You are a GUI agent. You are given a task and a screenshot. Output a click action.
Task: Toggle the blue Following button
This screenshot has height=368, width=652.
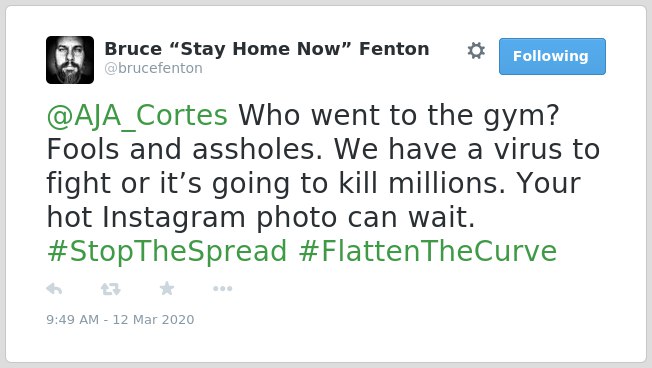(x=552, y=56)
